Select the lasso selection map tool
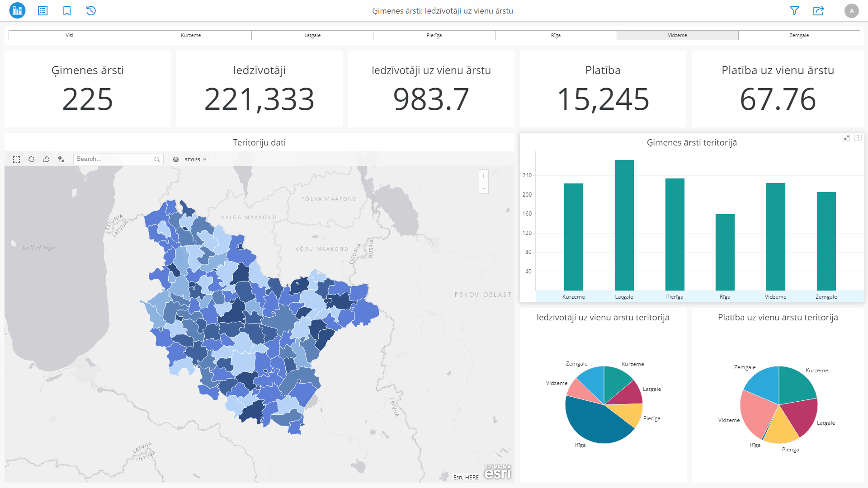Screen dimensions: 868x488 click(46, 160)
